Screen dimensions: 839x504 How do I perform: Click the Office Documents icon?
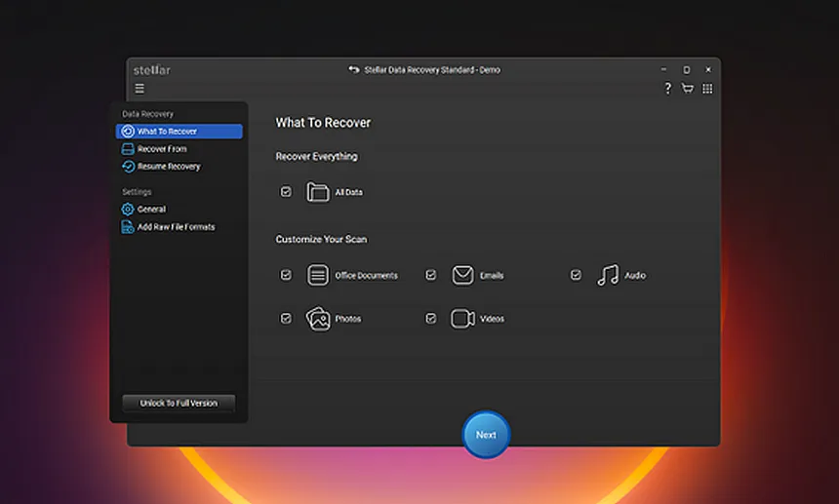(318, 275)
